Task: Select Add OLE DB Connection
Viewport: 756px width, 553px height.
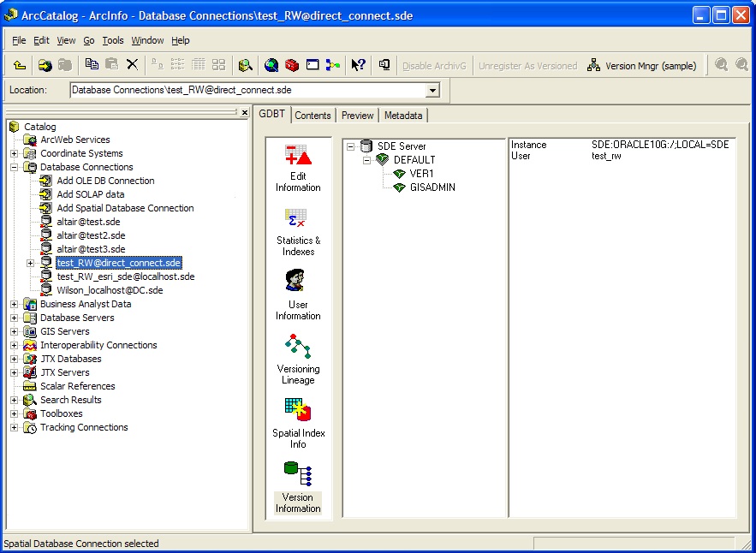Action: pyautogui.click(x=105, y=181)
